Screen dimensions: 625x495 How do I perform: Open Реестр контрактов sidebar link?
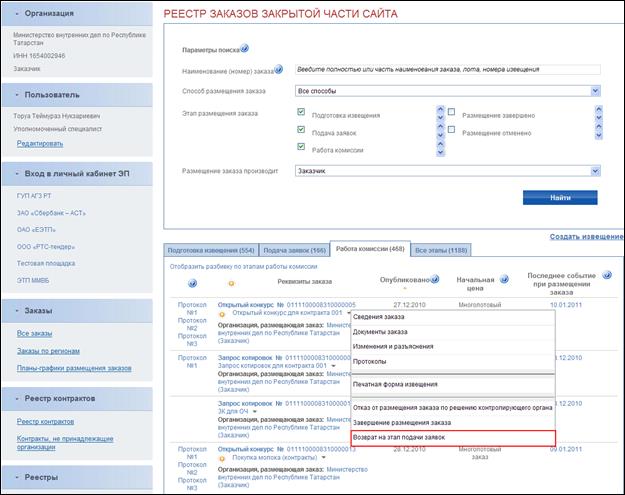click(45, 422)
